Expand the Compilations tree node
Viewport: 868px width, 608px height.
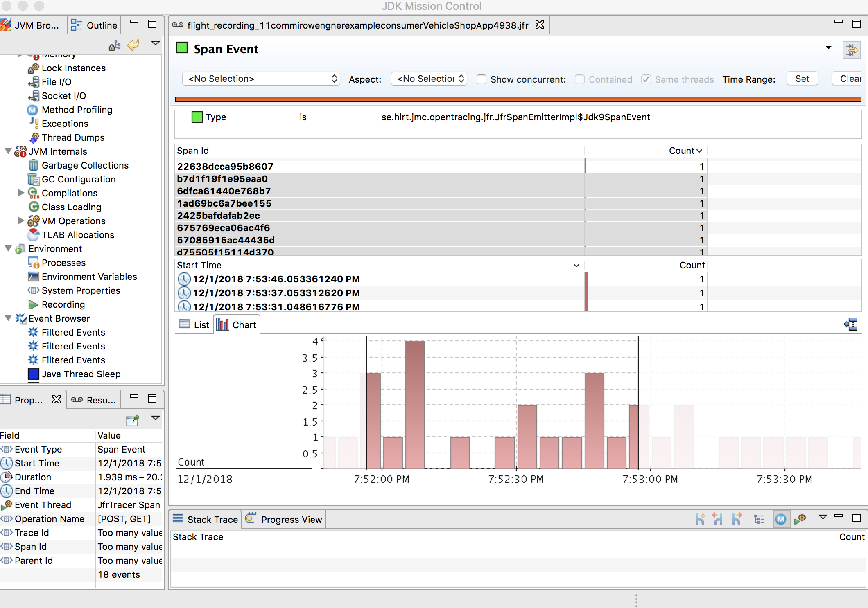pos(21,193)
